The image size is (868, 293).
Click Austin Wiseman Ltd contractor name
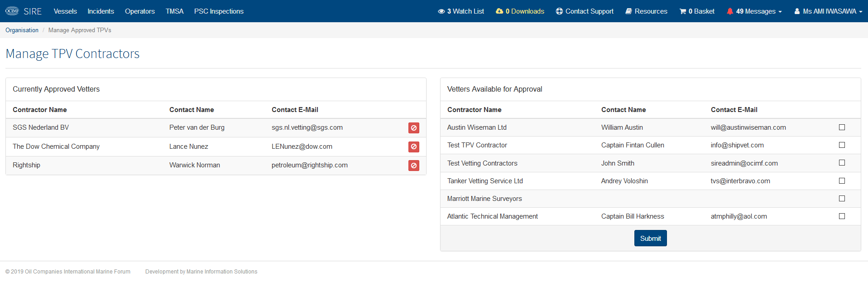[477, 127]
